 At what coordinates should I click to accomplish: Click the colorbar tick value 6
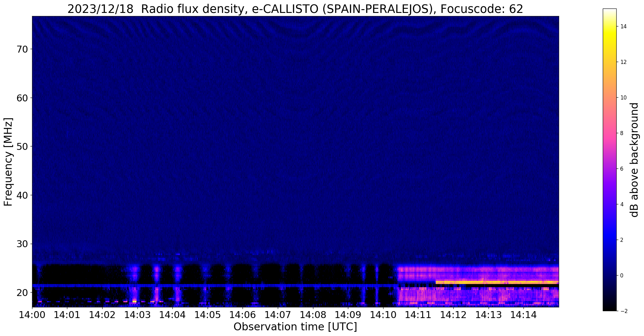(x=621, y=169)
